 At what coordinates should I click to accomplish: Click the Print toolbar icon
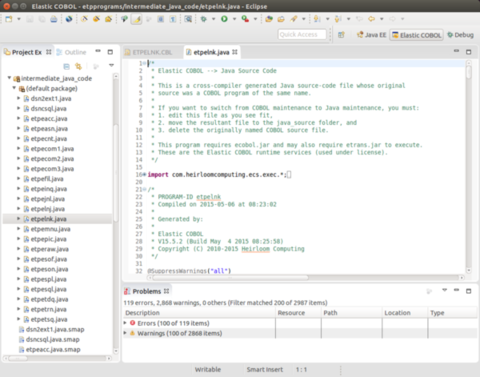pos(54,19)
